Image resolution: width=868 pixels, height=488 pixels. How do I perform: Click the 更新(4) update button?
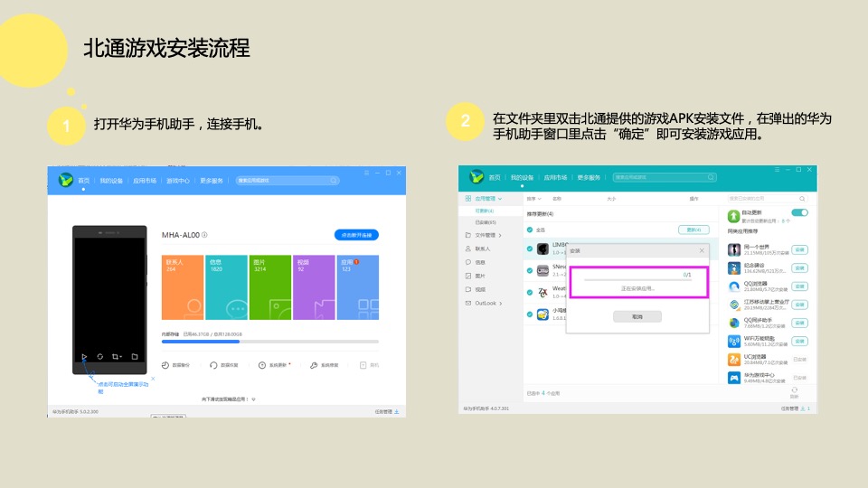coord(693,230)
